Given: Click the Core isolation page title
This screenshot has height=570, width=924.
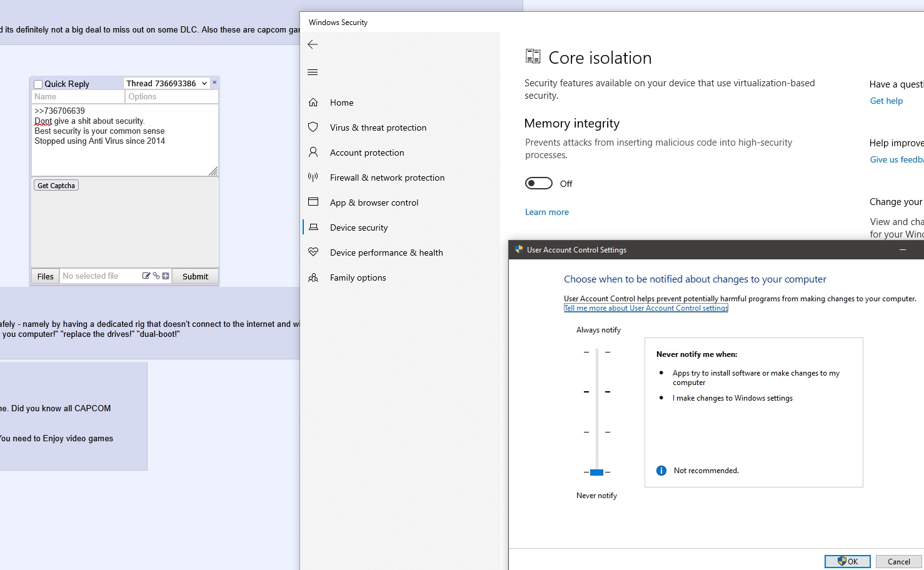Looking at the screenshot, I should pos(600,57).
